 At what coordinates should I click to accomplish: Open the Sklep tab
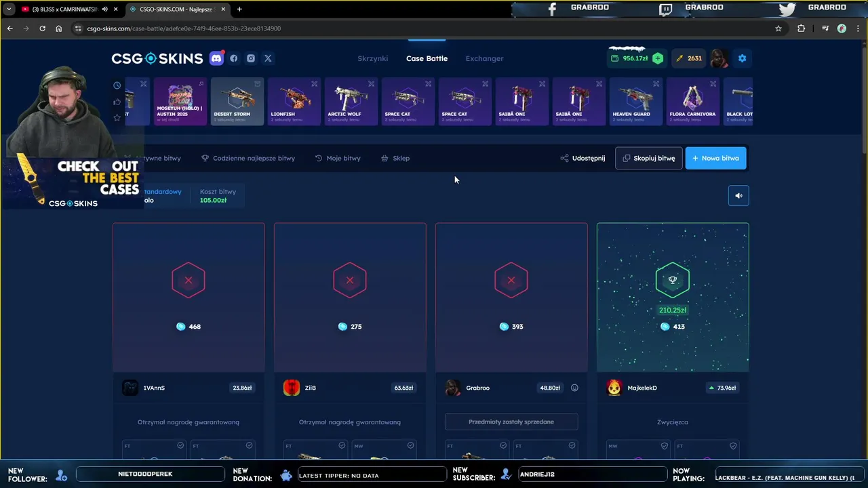coord(395,158)
